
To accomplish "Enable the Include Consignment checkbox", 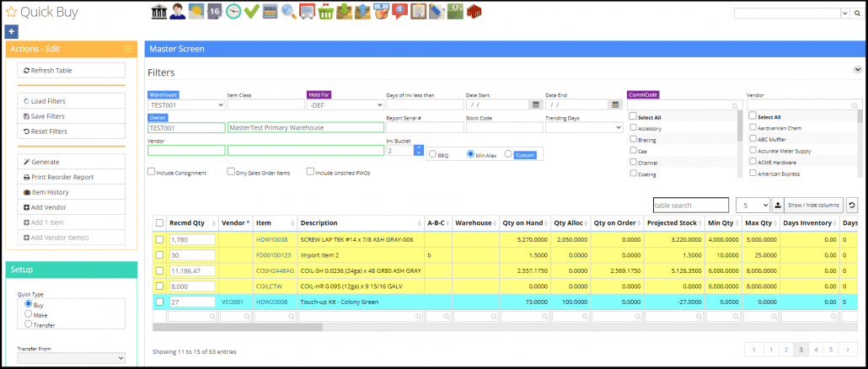I will click(x=152, y=172).
